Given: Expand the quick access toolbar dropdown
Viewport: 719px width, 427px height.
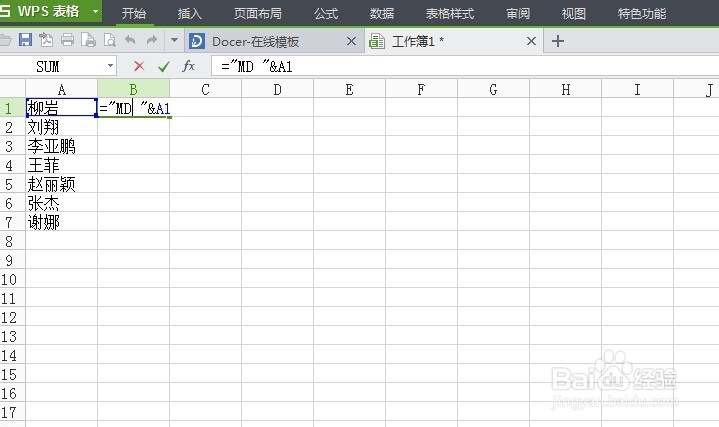Looking at the screenshot, I should point(174,40).
